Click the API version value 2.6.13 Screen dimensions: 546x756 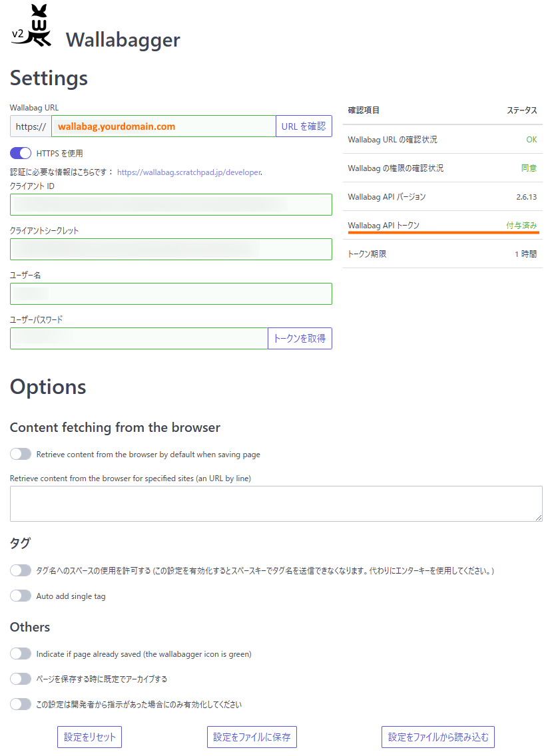click(526, 197)
